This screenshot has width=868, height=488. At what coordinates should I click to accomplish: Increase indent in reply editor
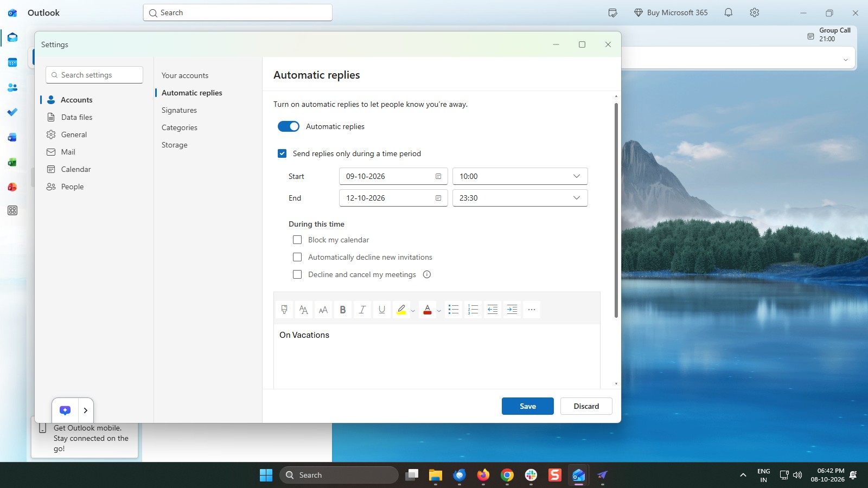[512, 310]
